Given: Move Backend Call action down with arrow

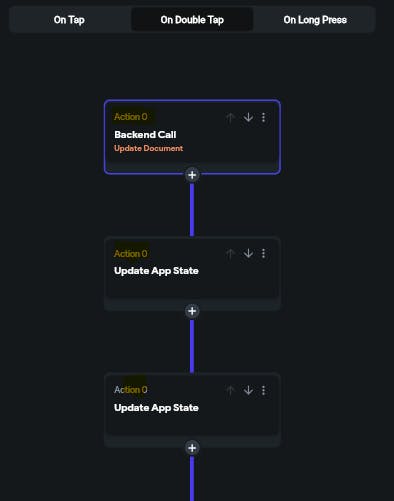Looking at the screenshot, I should point(248,117).
